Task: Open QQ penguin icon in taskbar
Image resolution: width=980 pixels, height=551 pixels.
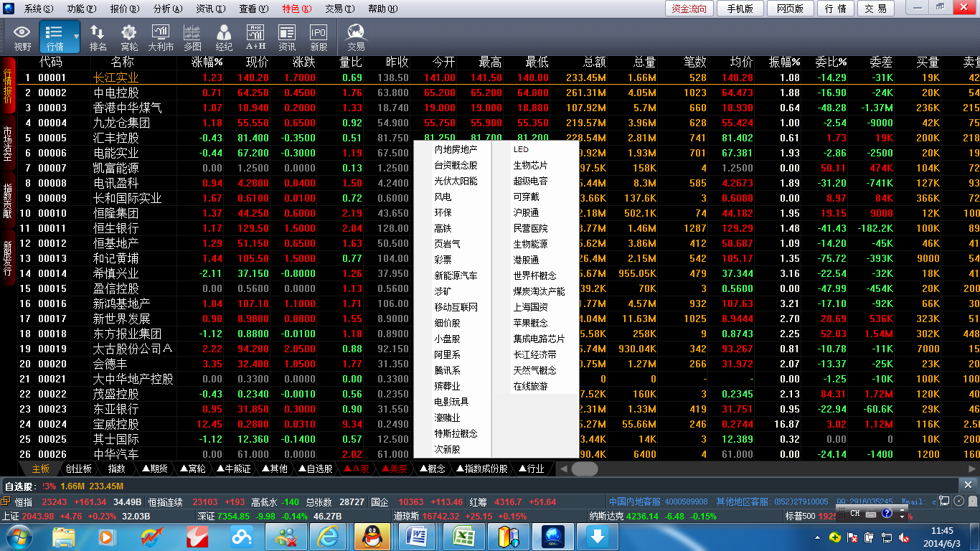Action: click(x=373, y=537)
